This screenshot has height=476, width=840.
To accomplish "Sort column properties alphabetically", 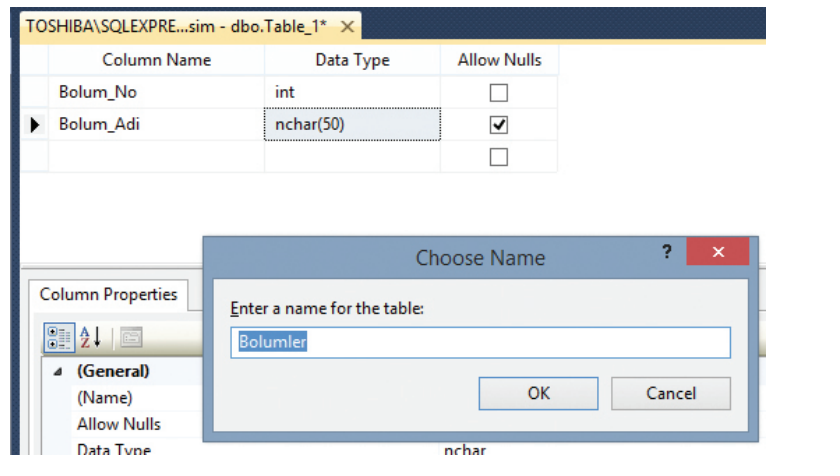I will coord(90,338).
